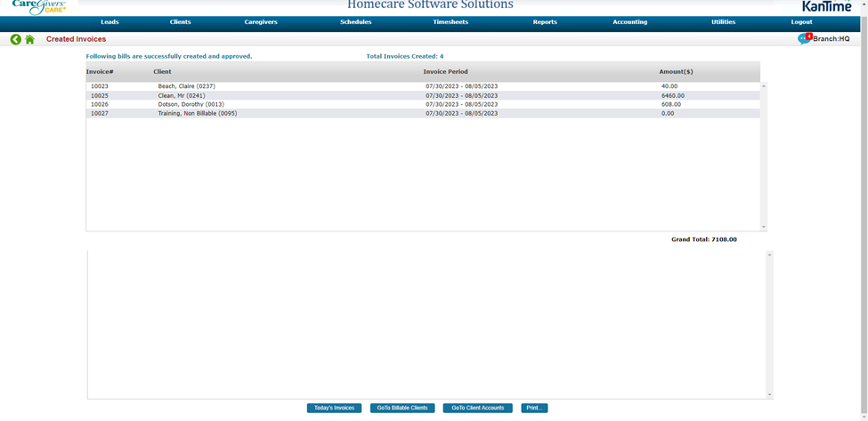Screen dimensions: 868x421
Task: Click the GoTo Billable Clients button
Action: click(x=402, y=408)
